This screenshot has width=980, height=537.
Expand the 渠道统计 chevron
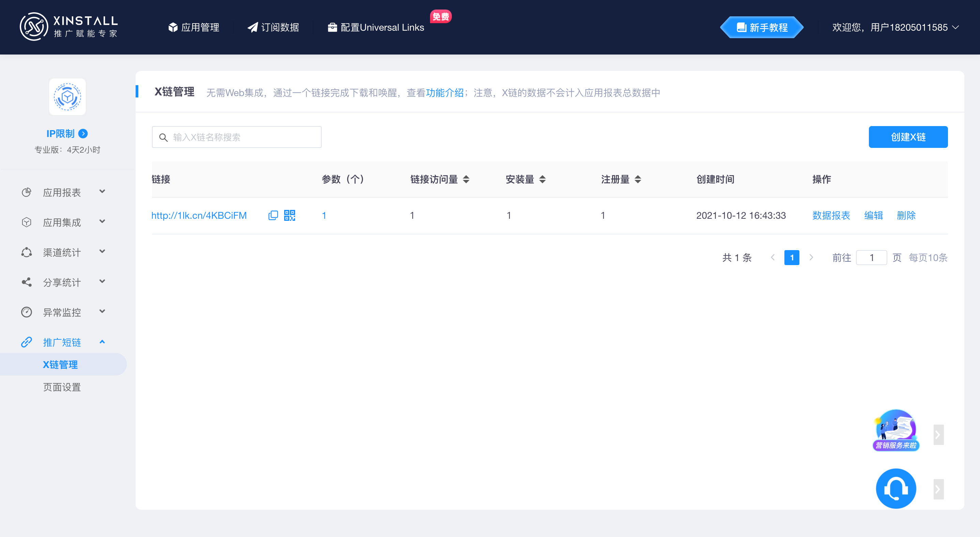(x=102, y=251)
